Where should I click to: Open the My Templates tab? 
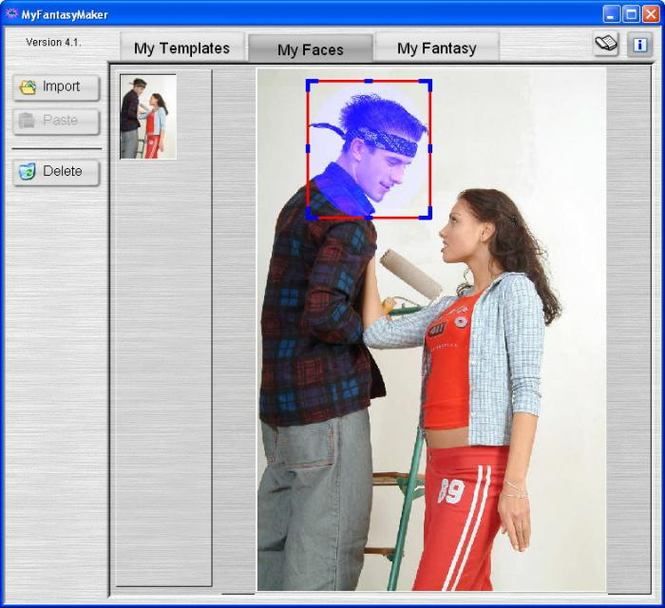point(182,47)
